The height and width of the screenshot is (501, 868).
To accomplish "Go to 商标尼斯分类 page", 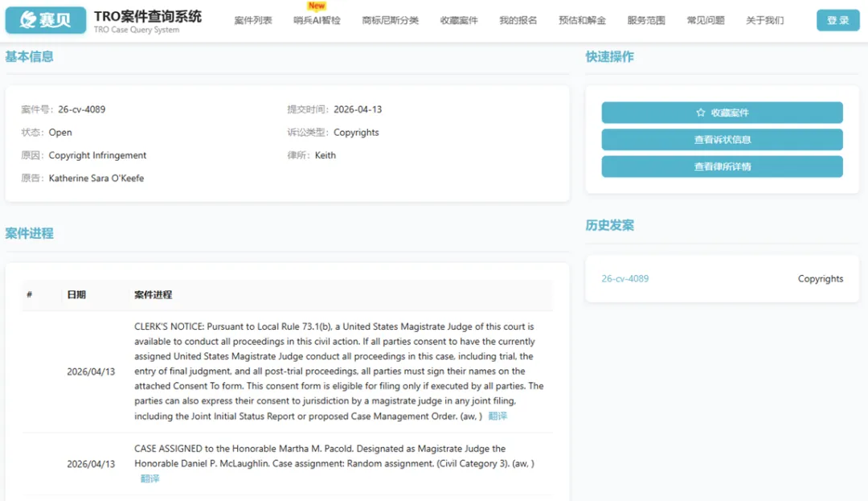I will pyautogui.click(x=391, y=20).
